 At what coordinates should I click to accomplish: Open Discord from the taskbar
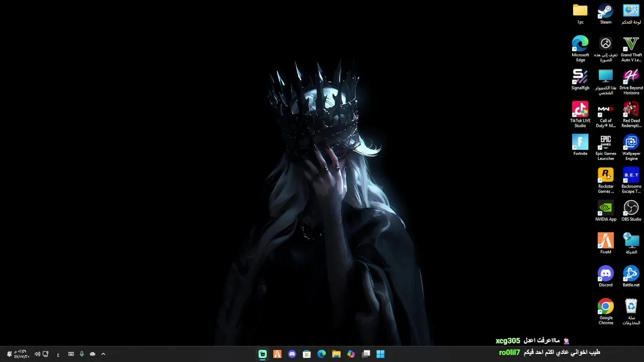point(292,354)
